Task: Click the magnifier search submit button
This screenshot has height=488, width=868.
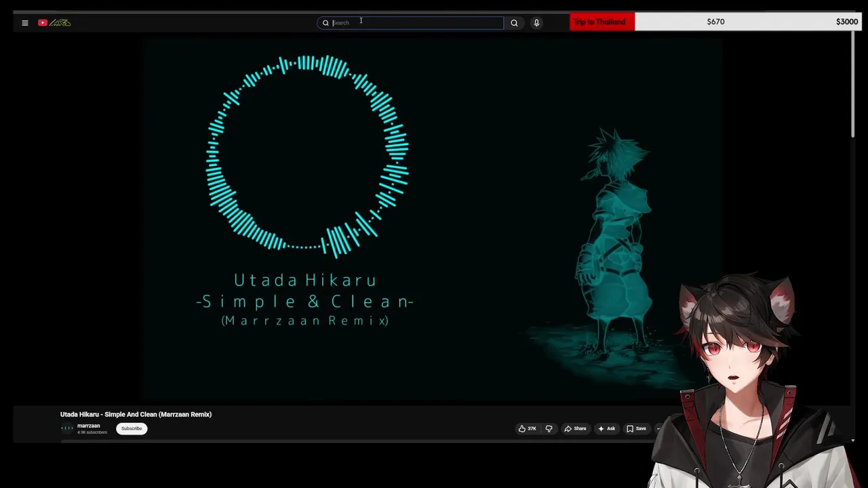Action: pos(514,23)
